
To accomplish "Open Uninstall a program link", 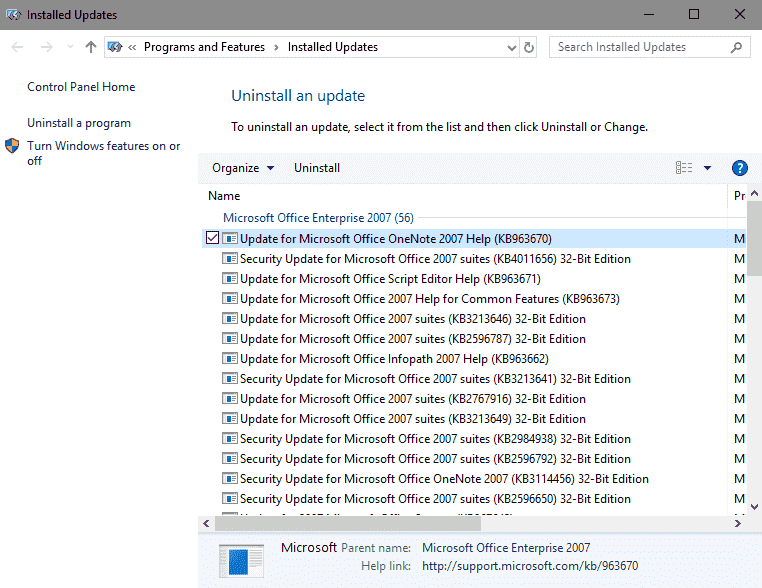I will pyautogui.click(x=79, y=123).
